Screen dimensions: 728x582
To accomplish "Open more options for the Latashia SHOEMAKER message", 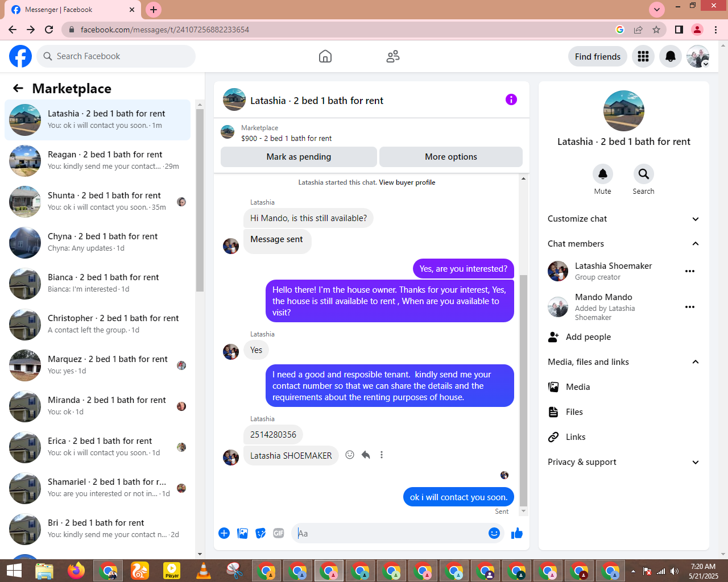I will [382, 455].
